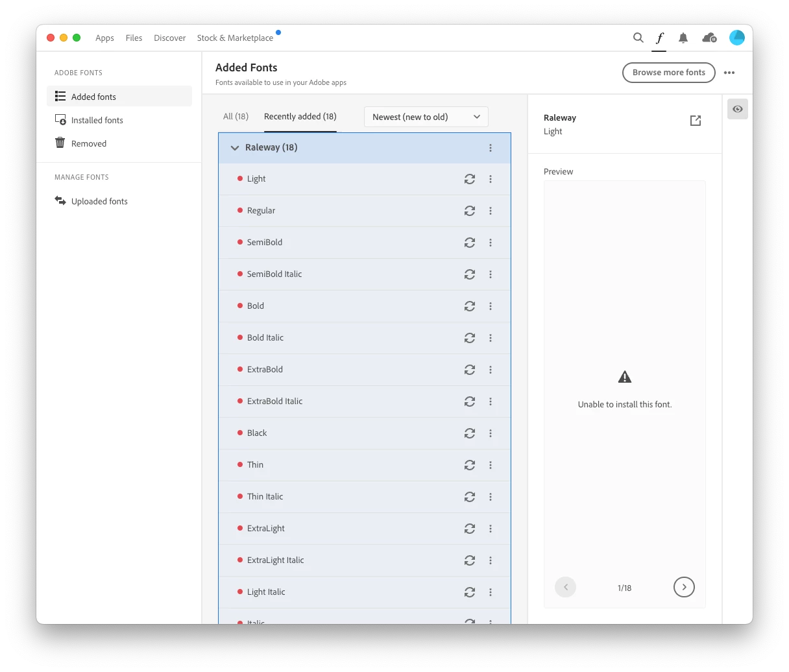Select the ExtraBold Italic font row
789x672 pixels.
point(365,402)
